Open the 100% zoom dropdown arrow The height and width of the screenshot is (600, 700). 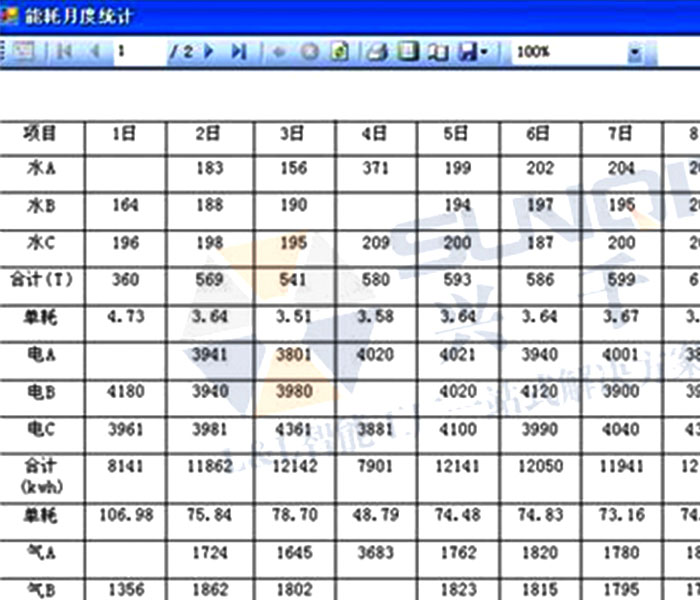[635, 51]
